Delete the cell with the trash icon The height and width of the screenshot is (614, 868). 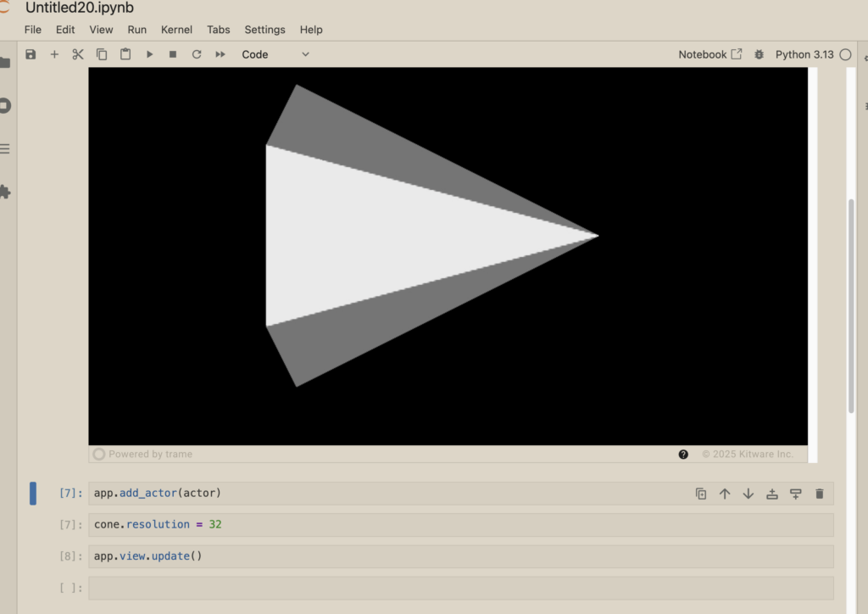[819, 494]
